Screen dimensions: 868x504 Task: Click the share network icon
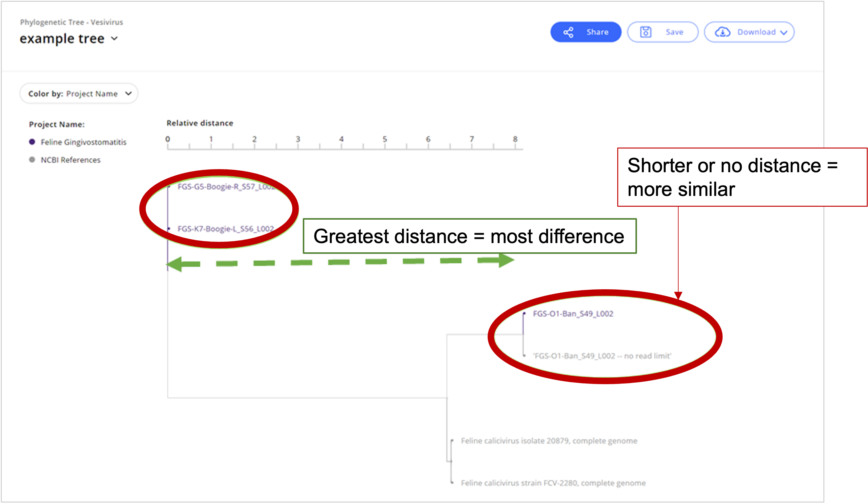568,32
